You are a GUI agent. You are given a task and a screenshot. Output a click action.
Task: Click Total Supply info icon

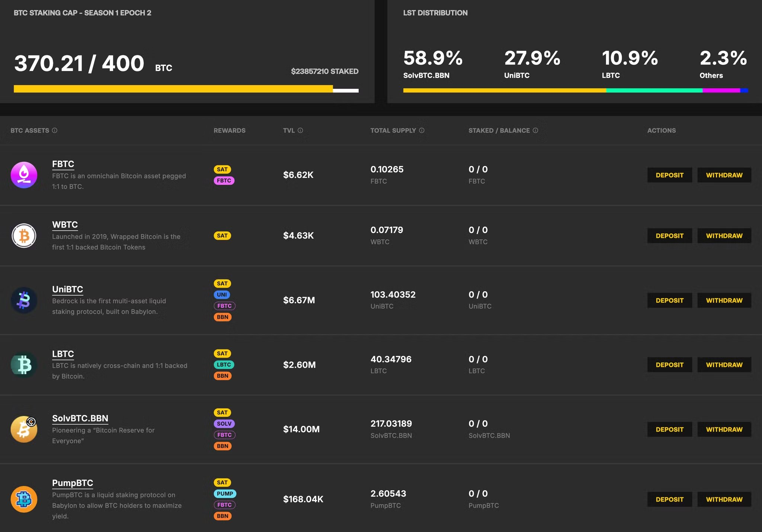pos(422,130)
